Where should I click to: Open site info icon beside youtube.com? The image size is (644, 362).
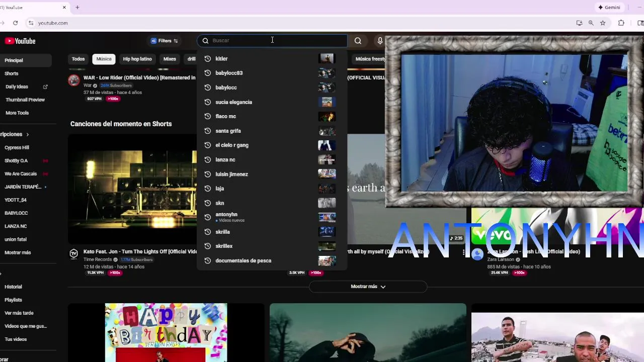pyautogui.click(x=31, y=23)
